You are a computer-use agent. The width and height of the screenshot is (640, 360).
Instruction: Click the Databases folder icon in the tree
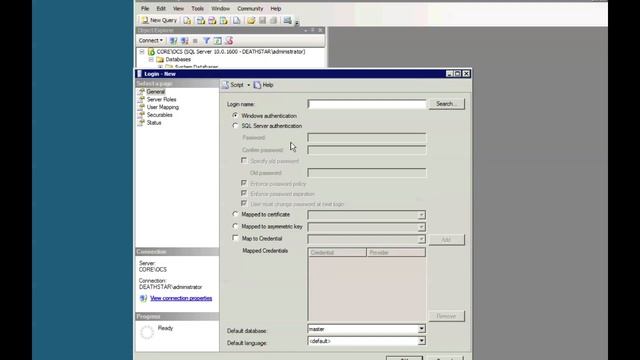pyautogui.click(x=160, y=60)
